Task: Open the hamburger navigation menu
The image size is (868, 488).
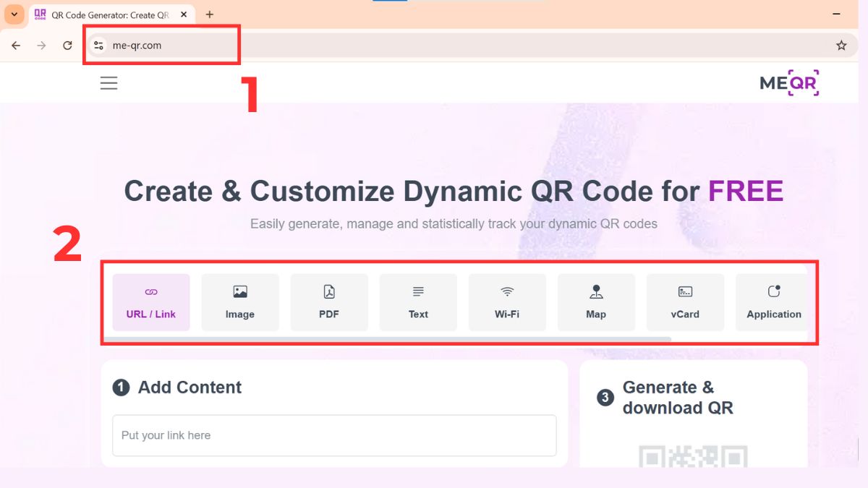Action: 109,82
